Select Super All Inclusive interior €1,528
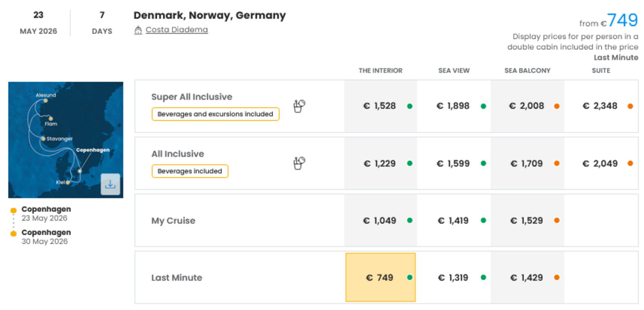The height and width of the screenshot is (310, 644). pyautogui.click(x=380, y=106)
